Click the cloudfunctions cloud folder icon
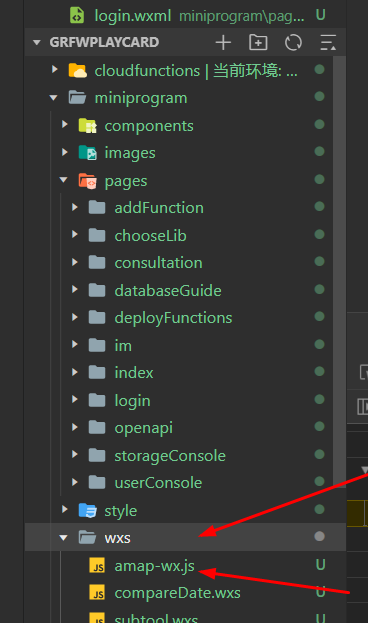This screenshot has height=623, width=368. pyautogui.click(x=77, y=71)
